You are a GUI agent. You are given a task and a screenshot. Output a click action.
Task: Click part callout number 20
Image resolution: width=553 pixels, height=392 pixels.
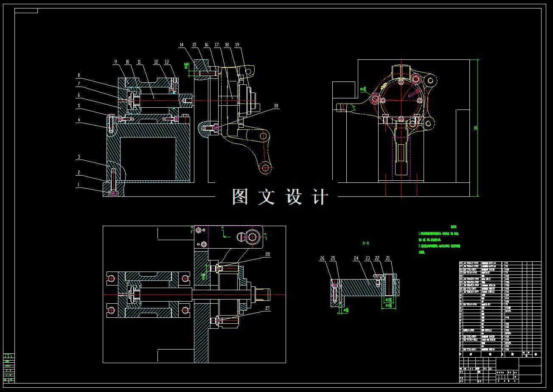(277, 106)
